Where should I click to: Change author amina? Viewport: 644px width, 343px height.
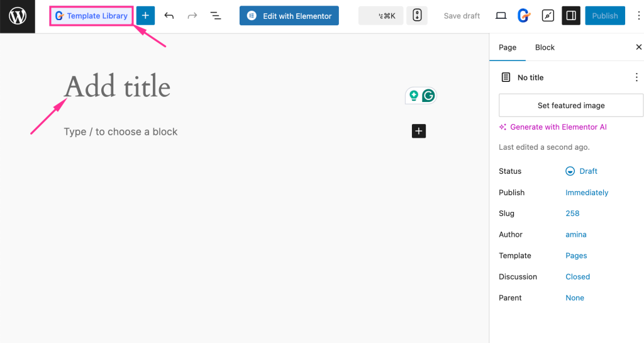pyautogui.click(x=576, y=234)
